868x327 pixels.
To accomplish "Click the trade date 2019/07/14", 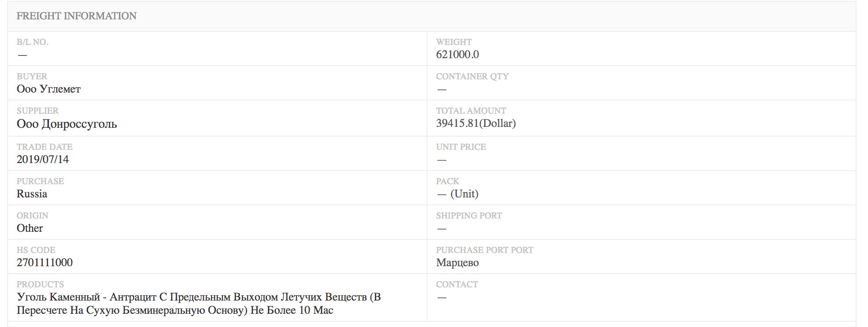I will tap(43, 159).
